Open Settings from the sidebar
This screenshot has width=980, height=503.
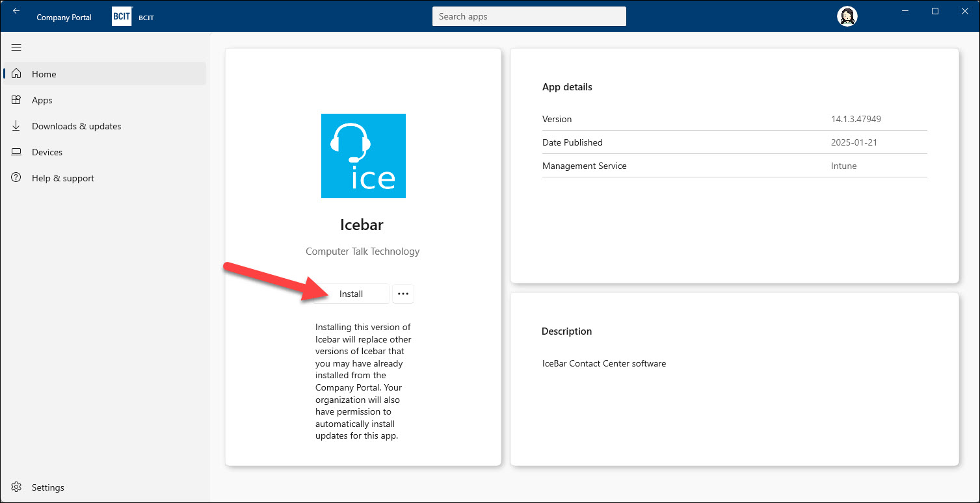click(x=46, y=487)
